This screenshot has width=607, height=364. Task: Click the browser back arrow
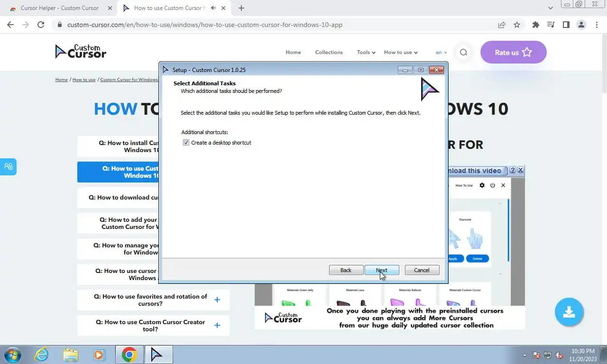click(x=10, y=25)
